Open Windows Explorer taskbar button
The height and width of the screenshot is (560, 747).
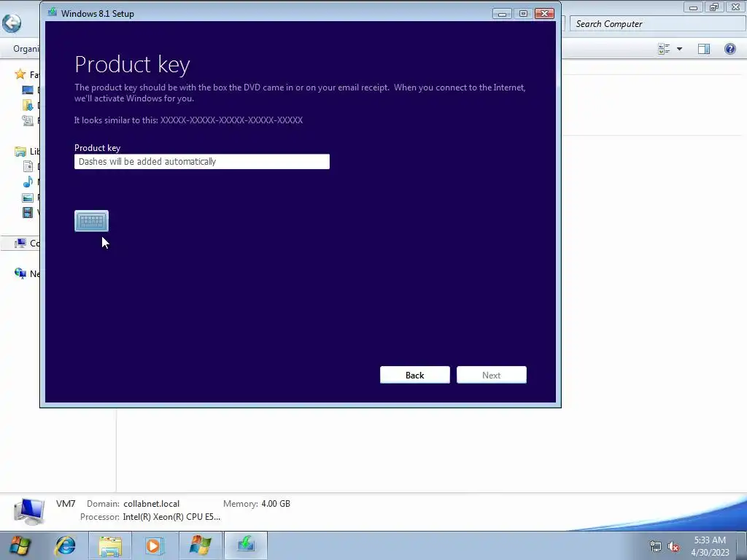point(110,545)
